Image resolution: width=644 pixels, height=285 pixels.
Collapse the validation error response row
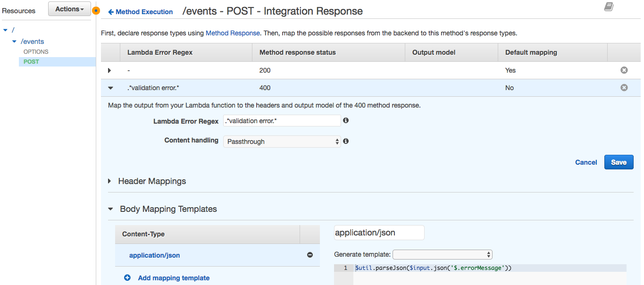tap(110, 88)
